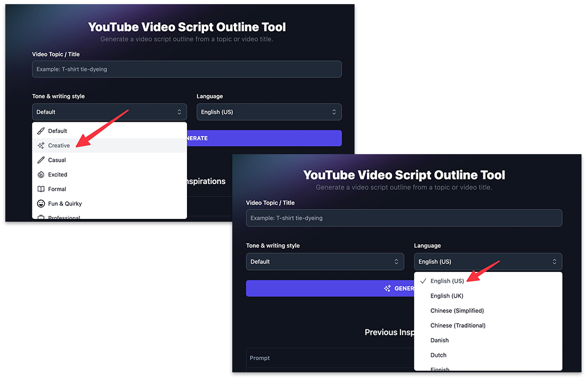Pick Chinese (Simplified) from the language options
This screenshot has height=380, width=588.
(x=457, y=311)
